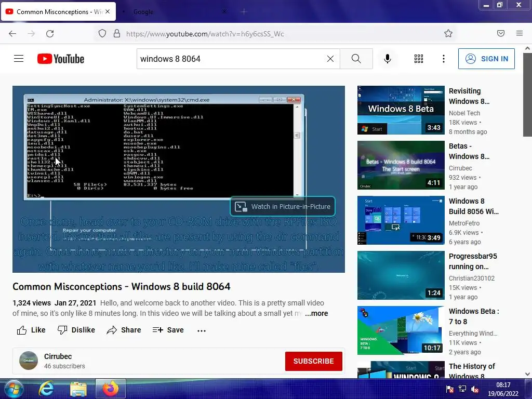Open YouTube settings three-dot menu
The width and height of the screenshot is (532, 399).
[444, 59]
